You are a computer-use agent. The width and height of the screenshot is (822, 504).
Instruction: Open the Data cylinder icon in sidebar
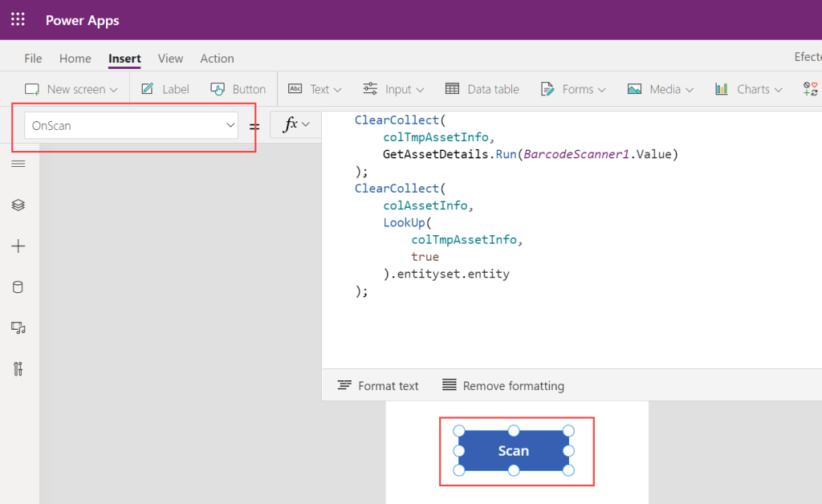(18, 287)
